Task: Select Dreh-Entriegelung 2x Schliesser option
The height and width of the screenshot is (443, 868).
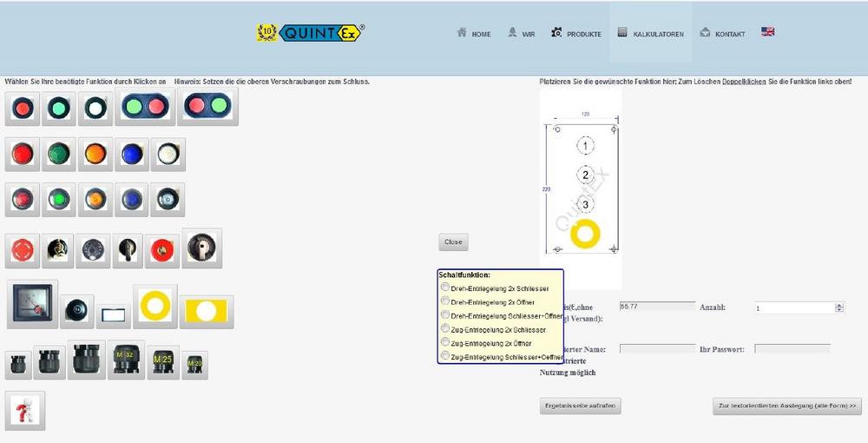Action: point(445,287)
